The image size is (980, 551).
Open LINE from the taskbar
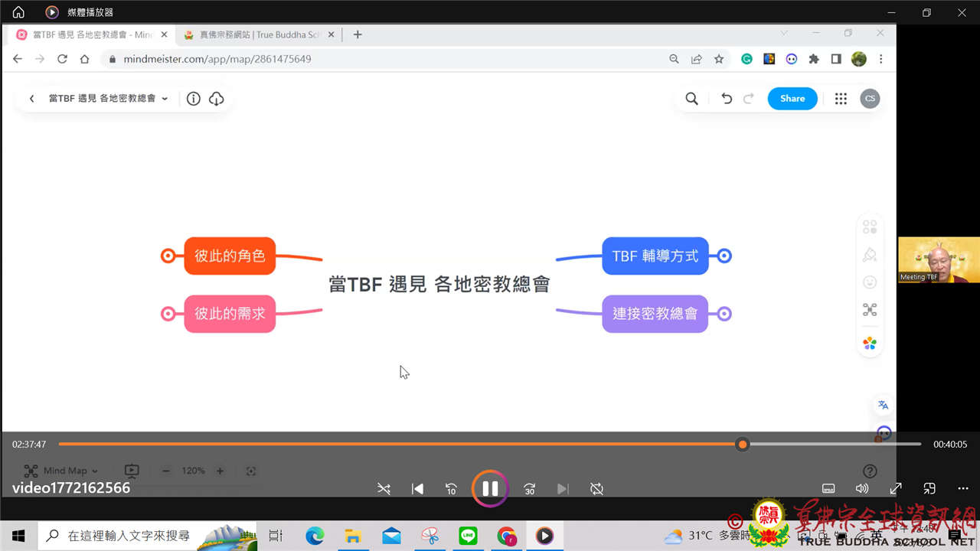[x=468, y=536]
